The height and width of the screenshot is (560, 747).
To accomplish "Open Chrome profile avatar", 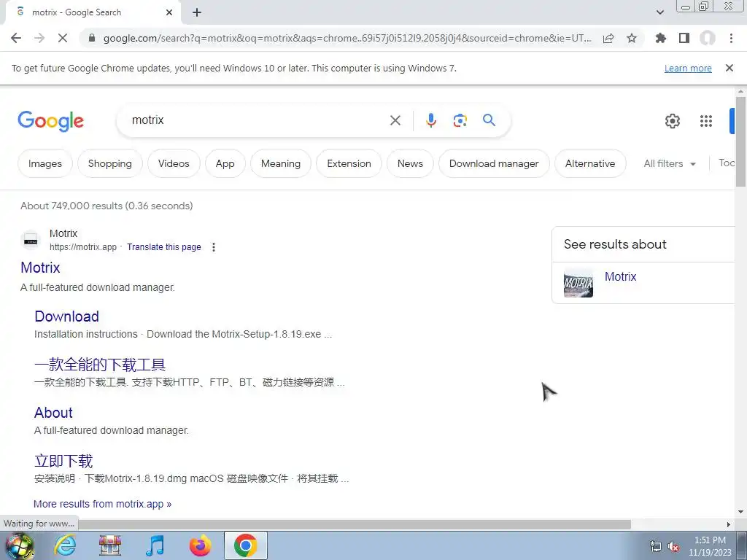I will point(708,38).
